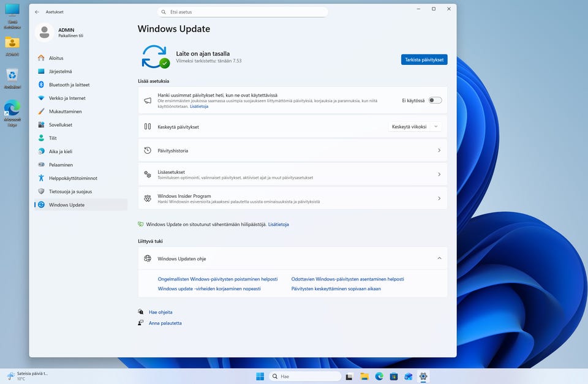Click the Bluetooth icon in the sidebar
588x384 pixels.
click(x=41, y=85)
